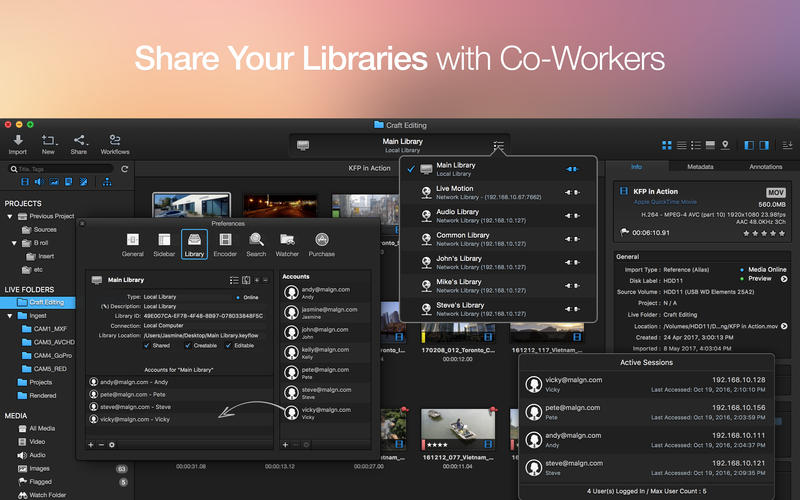Click the connect plug icon for Mike's Library

point(572,286)
